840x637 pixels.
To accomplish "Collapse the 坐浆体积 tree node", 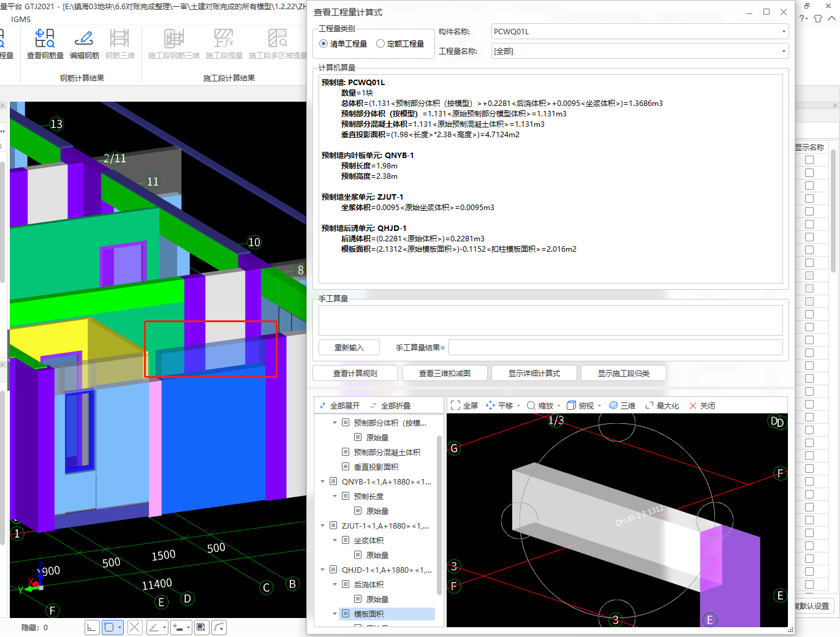I will (335, 540).
